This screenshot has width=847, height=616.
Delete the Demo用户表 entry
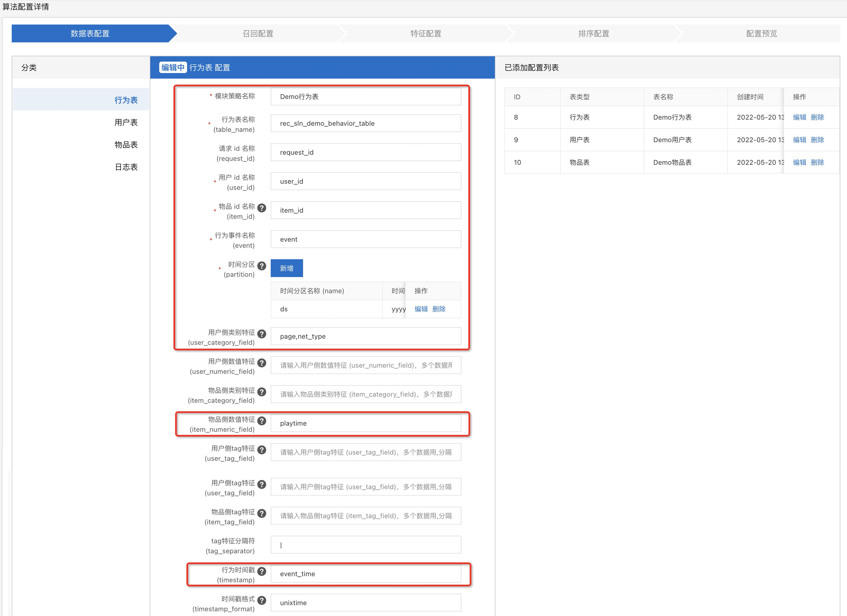tap(817, 140)
